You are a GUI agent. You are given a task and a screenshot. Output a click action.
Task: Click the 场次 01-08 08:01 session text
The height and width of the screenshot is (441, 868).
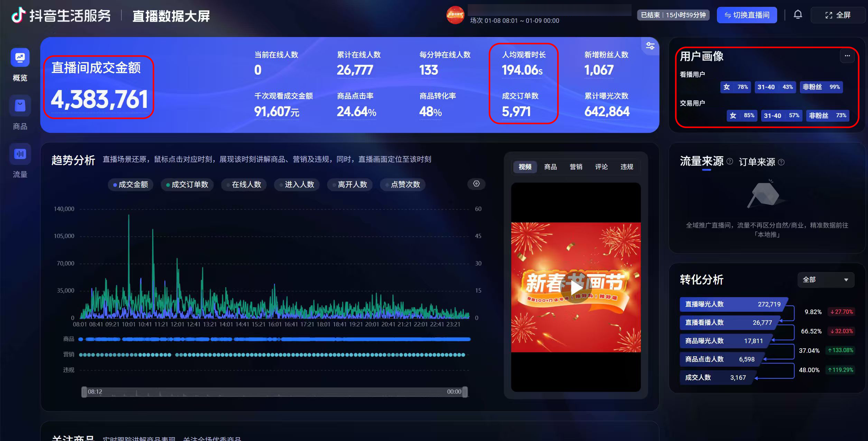click(x=514, y=21)
